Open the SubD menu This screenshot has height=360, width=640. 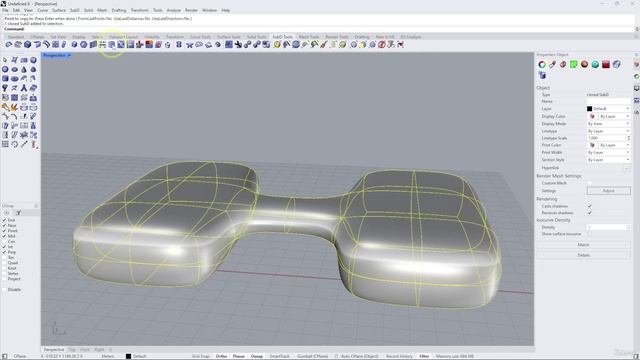[74, 10]
